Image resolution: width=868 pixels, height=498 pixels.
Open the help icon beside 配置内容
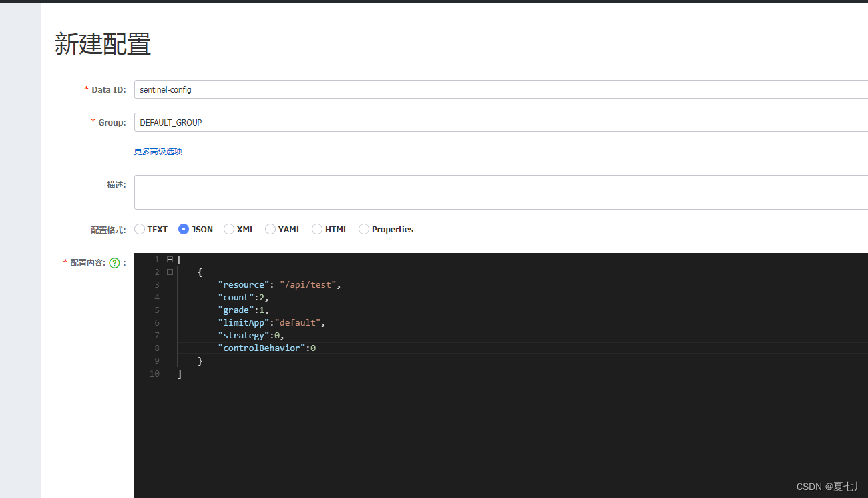(x=114, y=263)
